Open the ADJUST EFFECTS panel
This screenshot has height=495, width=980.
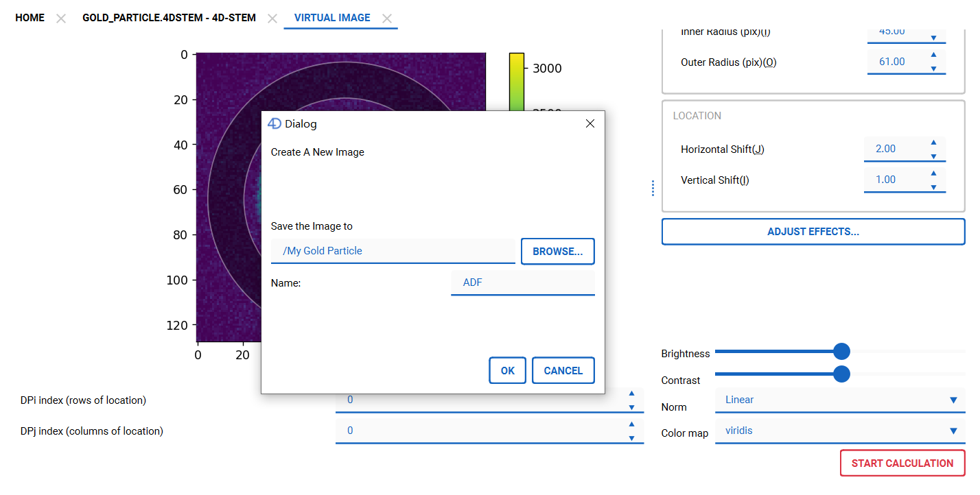813,232
